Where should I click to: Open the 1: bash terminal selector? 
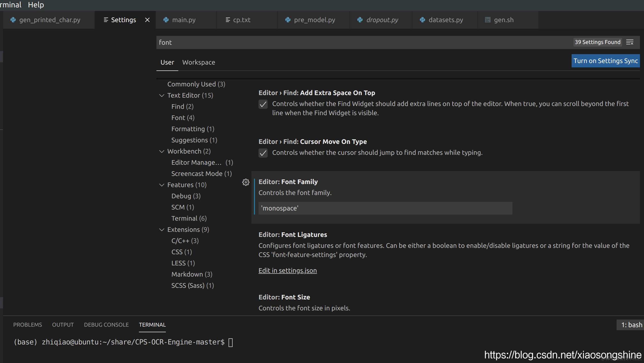coord(631,325)
